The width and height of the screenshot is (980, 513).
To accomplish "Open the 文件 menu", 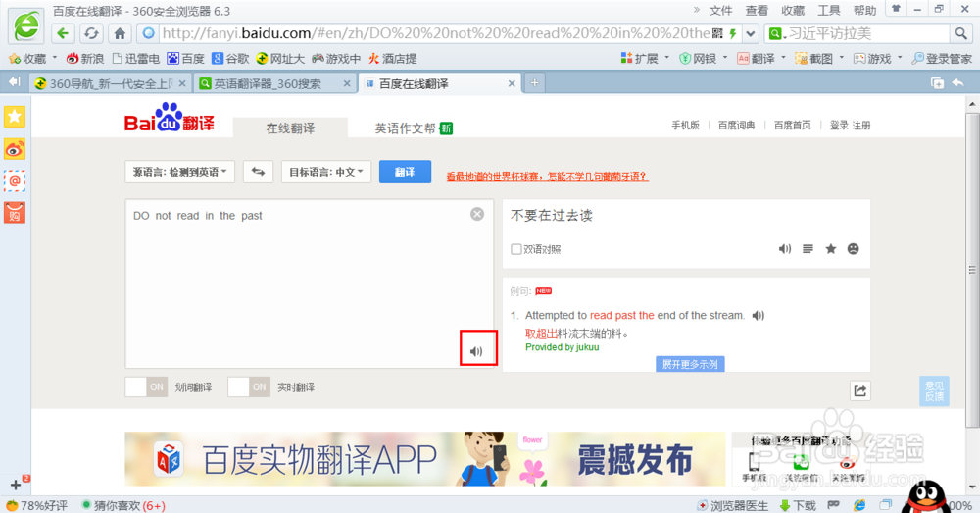I will (x=720, y=11).
